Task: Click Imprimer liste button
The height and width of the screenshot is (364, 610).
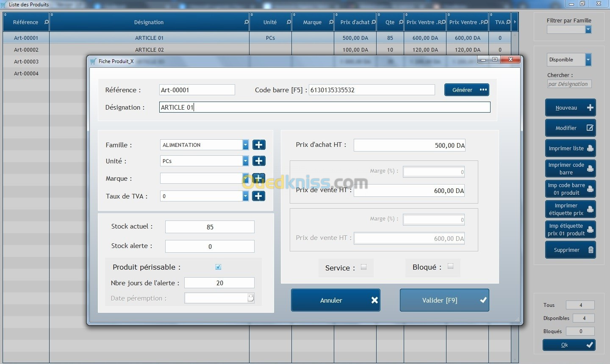Action: coord(570,148)
